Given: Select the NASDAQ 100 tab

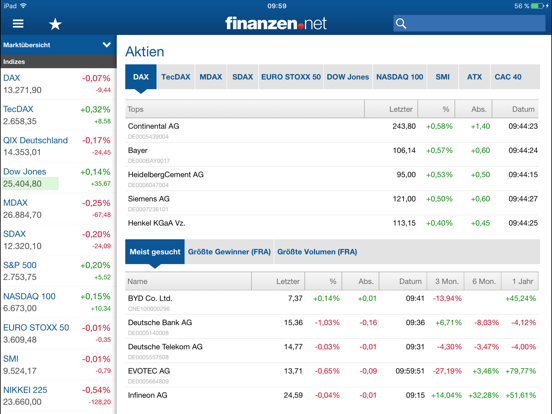Looking at the screenshot, I should point(400,77).
